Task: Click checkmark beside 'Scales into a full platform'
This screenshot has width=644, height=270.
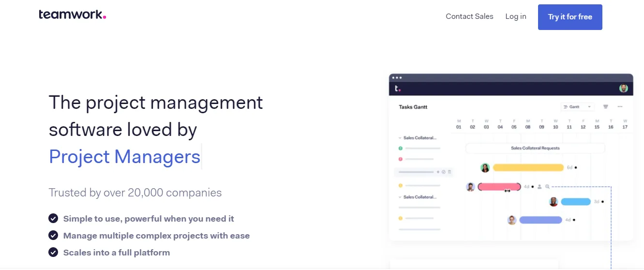Action: pos(53,252)
